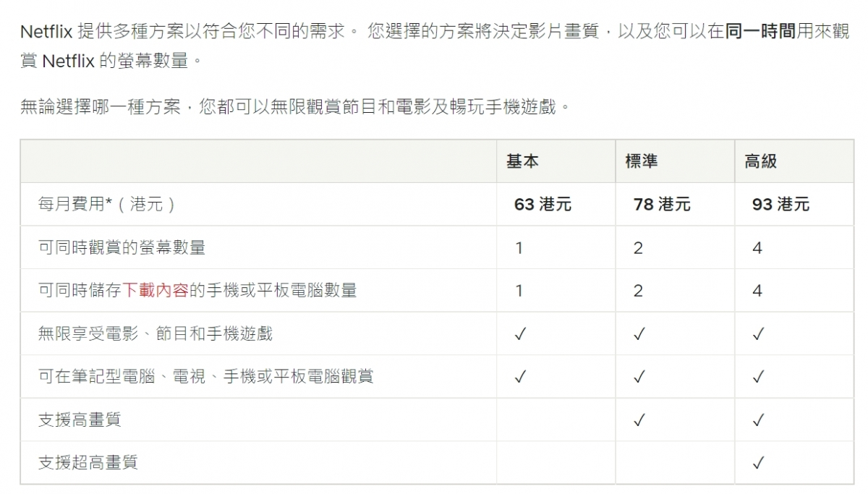Select the 78 港元 price cell
Screen dimensions: 868x494
click(662, 205)
